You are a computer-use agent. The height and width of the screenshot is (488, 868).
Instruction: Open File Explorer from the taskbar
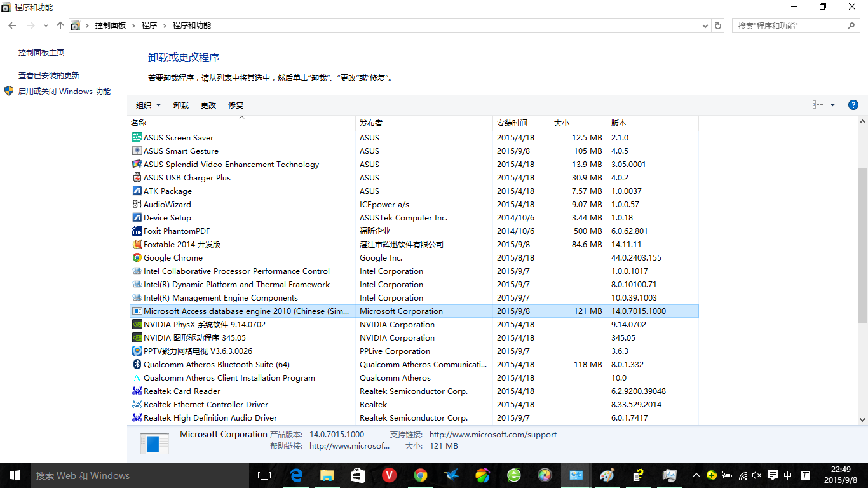327,475
